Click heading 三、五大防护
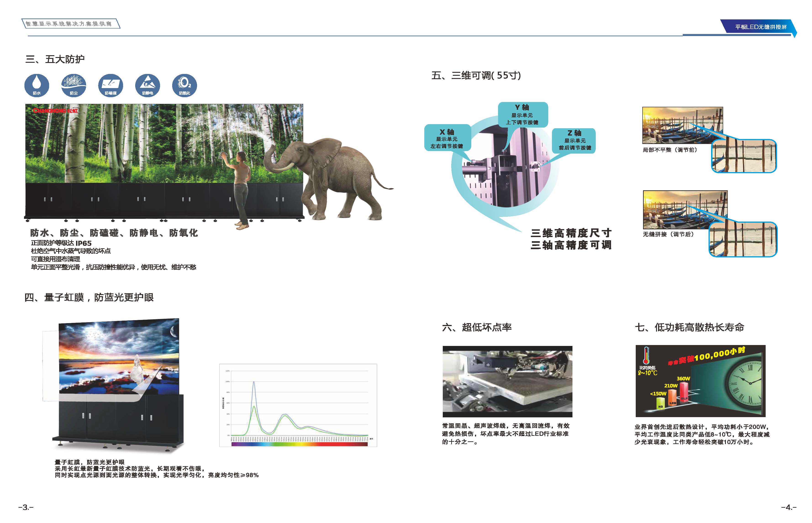The width and height of the screenshot is (812, 523). [55, 59]
